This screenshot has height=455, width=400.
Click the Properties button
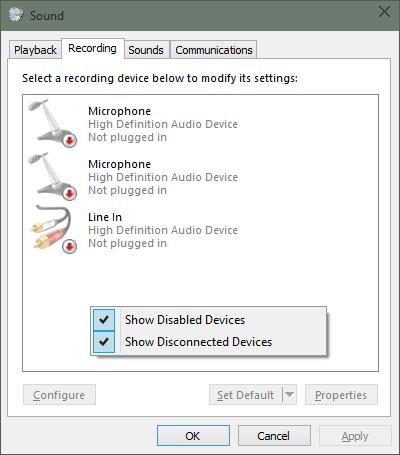(x=341, y=395)
